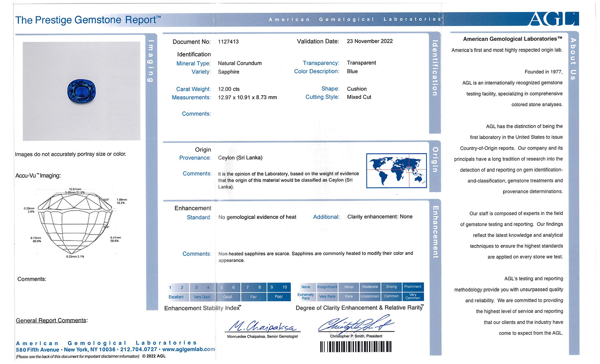Click Christopher P. Smith's signature
Image resolution: width=600 pixels, height=364 pixels.
coord(356,324)
